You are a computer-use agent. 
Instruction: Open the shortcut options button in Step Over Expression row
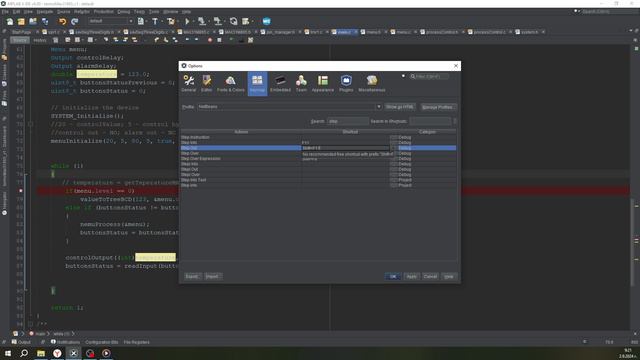[x=393, y=159]
